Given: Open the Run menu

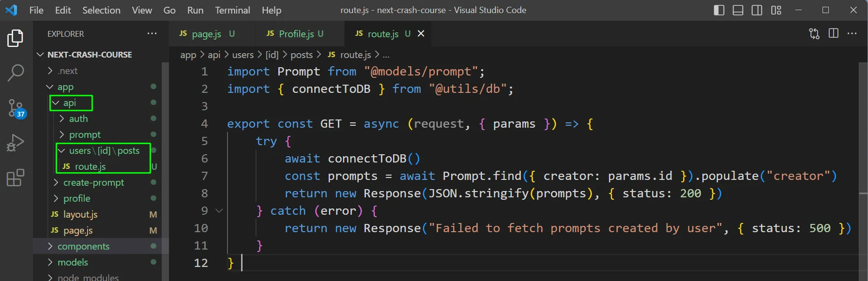Looking at the screenshot, I should click(x=195, y=10).
